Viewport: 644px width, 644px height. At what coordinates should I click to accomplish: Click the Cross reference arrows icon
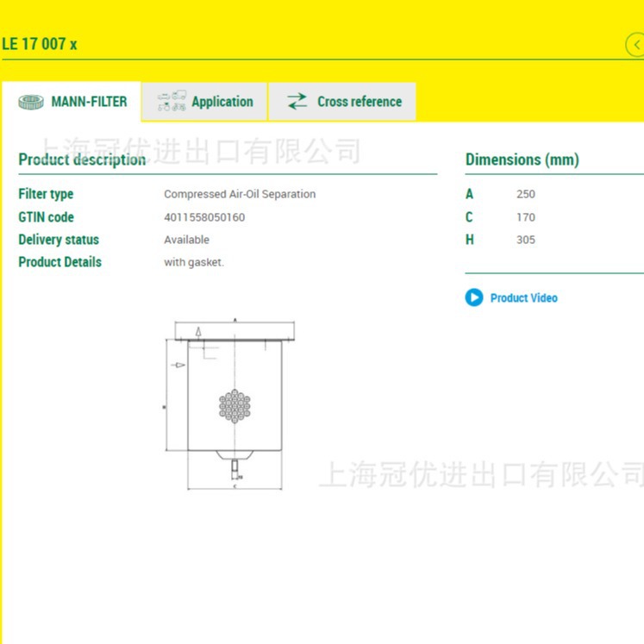(x=297, y=102)
